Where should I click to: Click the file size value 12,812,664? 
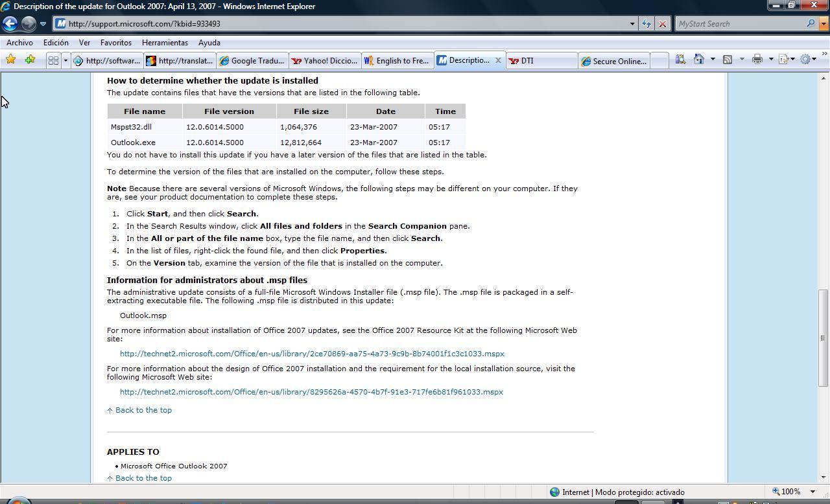pos(301,143)
